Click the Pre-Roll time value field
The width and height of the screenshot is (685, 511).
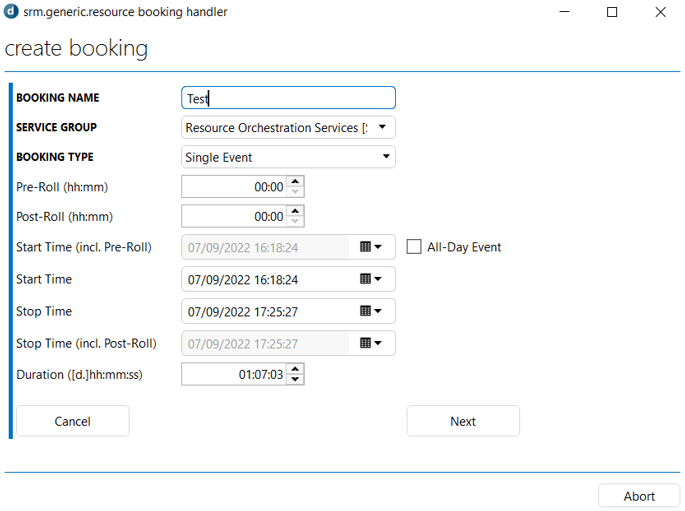pos(234,187)
